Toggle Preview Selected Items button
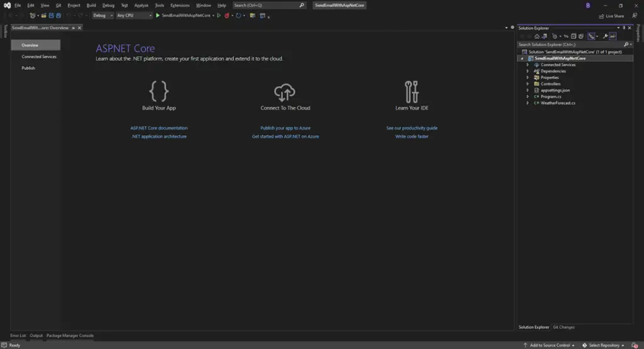The width and height of the screenshot is (644, 349). click(x=613, y=36)
